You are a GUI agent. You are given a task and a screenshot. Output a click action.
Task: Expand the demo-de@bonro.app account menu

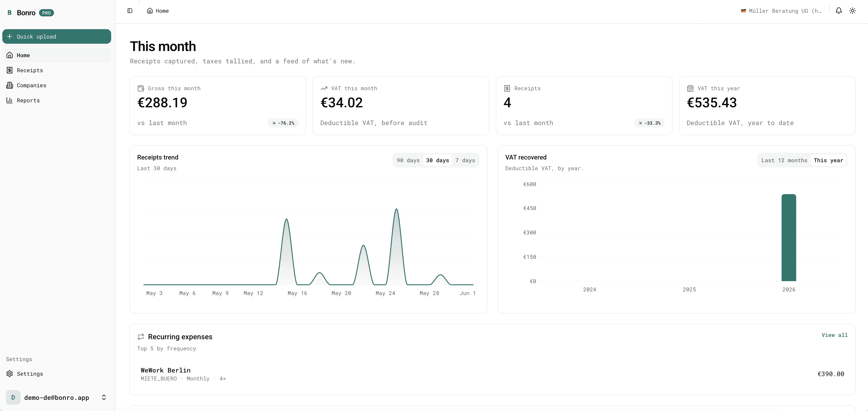point(56,398)
